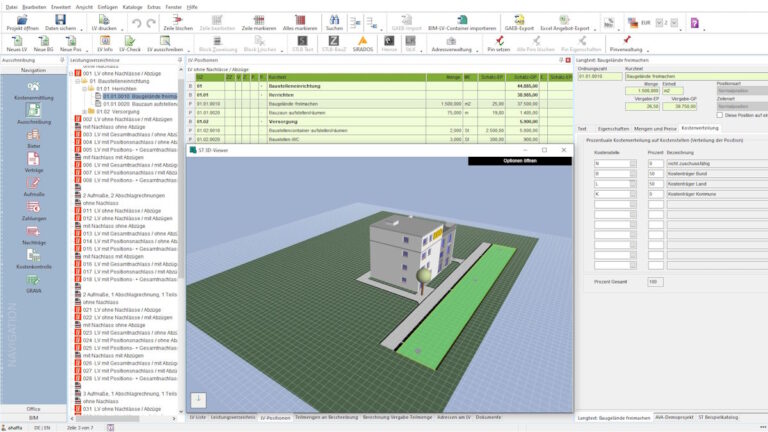
Task: Run the LV-Check toolbar tool
Action: (130, 43)
